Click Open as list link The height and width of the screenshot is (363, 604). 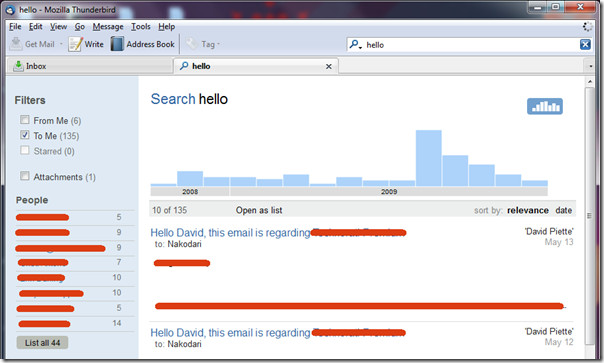tap(259, 210)
